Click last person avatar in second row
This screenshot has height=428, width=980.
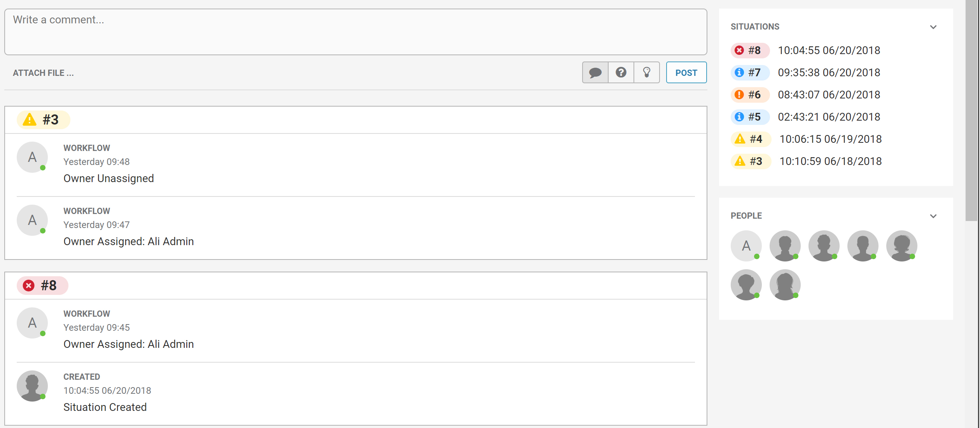pos(785,285)
